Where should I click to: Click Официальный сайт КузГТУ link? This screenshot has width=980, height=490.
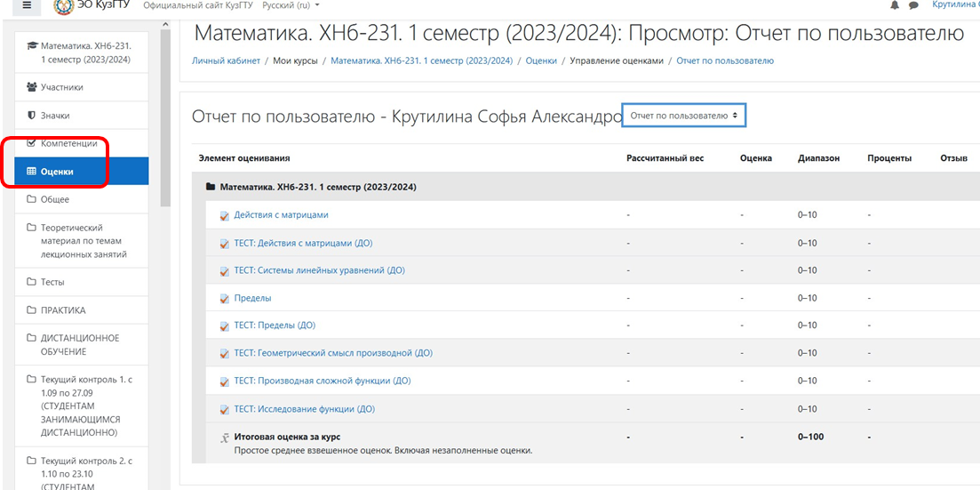click(199, 5)
